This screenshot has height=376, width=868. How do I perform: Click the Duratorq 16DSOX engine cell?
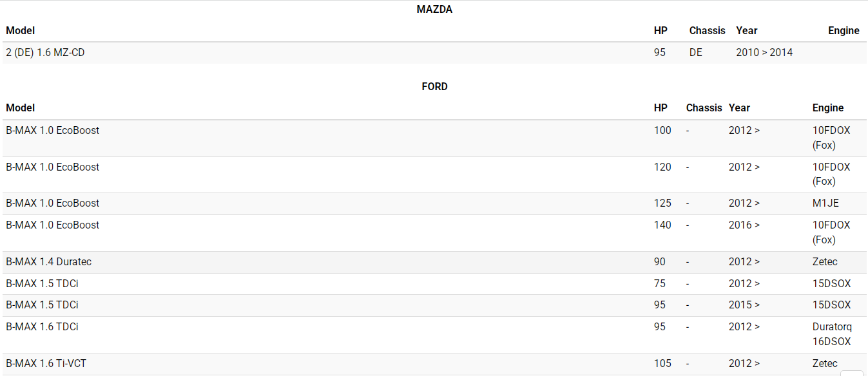832,334
